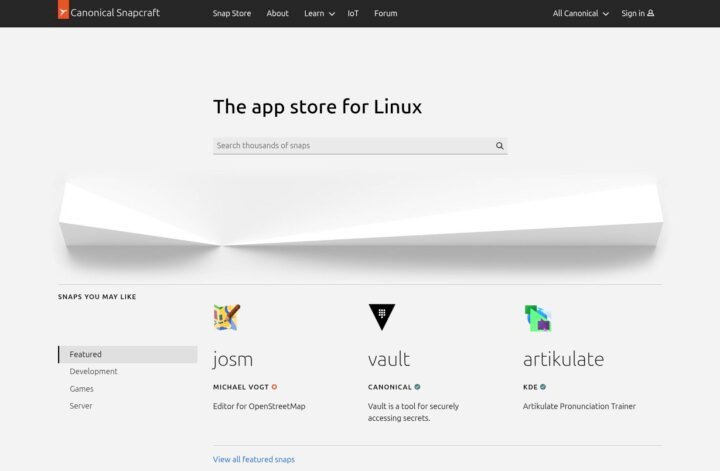Open the josm snap title
This screenshot has width=720, height=471.
coord(233,359)
